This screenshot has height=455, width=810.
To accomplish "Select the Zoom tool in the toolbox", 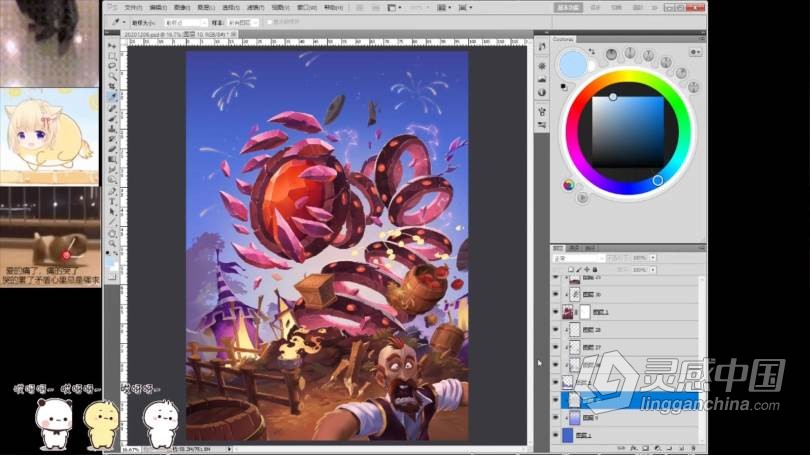I will click(x=112, y=243).
